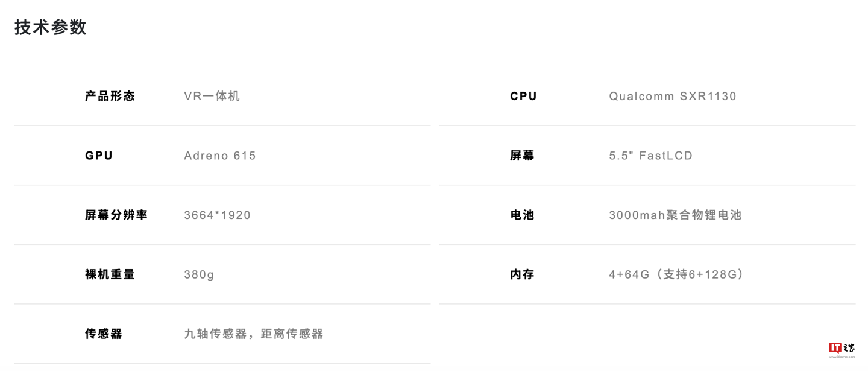Select the CPU row label
The height and width of the screenshot is (371, 868).
pos(523,96)
